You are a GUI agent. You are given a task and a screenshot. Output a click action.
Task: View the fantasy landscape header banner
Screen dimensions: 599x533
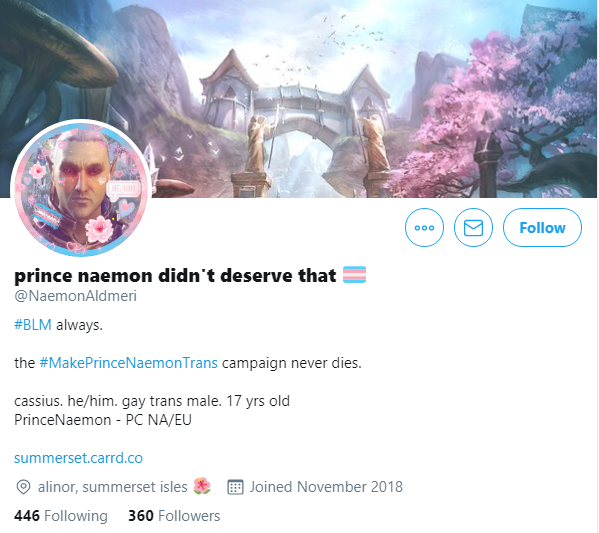299,99
